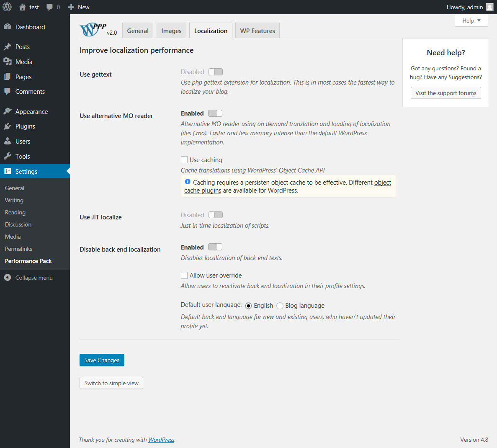Image resolution: width=497 pixels, height=448 pixels.
Task: Click Visit the support forums button
Action: [x=445, y=93]
